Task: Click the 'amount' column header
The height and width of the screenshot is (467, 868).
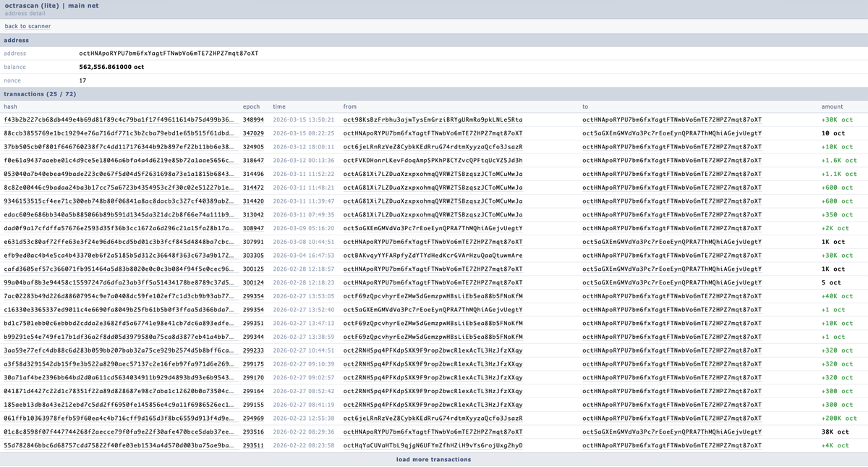Action: point(832,106)
